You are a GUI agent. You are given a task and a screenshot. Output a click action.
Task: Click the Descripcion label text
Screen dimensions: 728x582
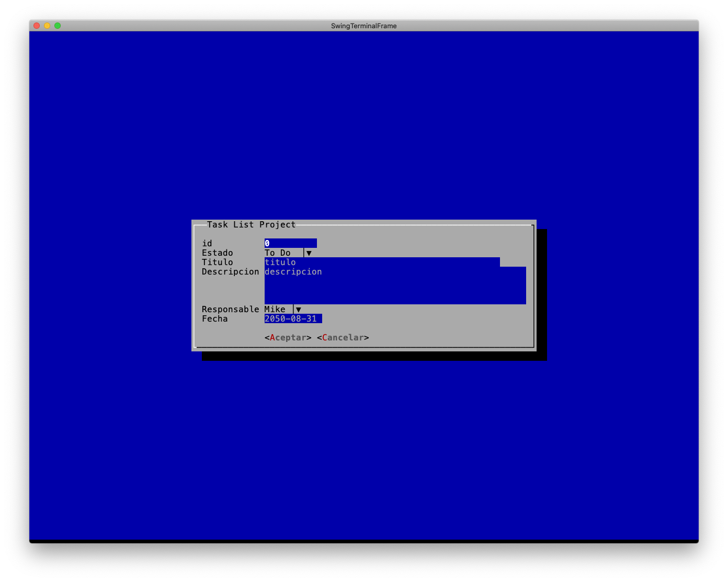[x=231, y=271]
